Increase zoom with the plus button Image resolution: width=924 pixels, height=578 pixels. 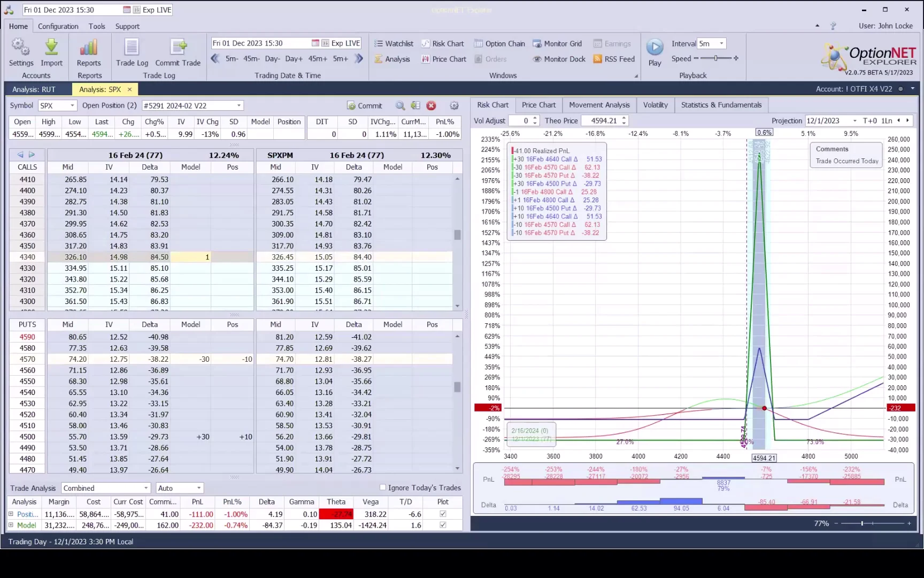pyautogui.click(x=909, y=523)
